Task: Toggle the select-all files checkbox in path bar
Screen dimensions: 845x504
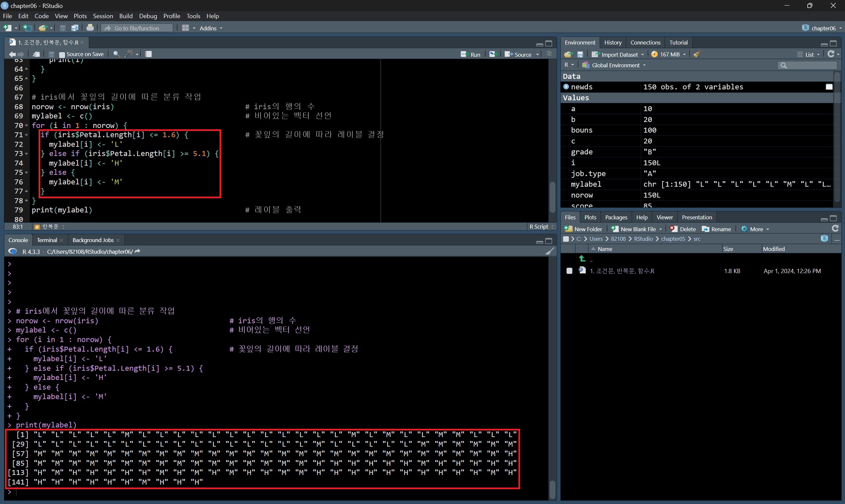Action: point(566,239)
